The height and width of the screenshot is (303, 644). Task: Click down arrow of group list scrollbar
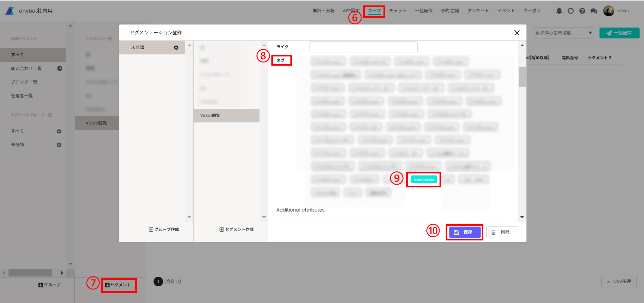coord(189,217)
